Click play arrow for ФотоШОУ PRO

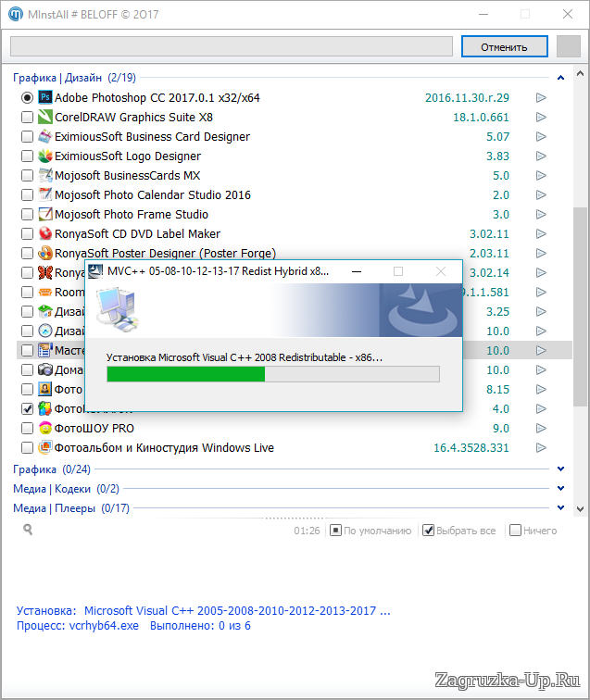(541, 428)
